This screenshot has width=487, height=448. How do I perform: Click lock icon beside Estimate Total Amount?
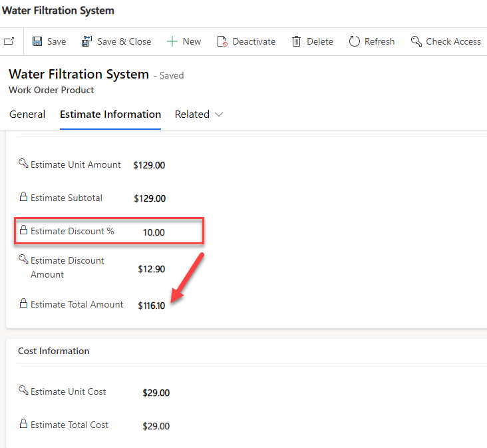click(23, 303)
